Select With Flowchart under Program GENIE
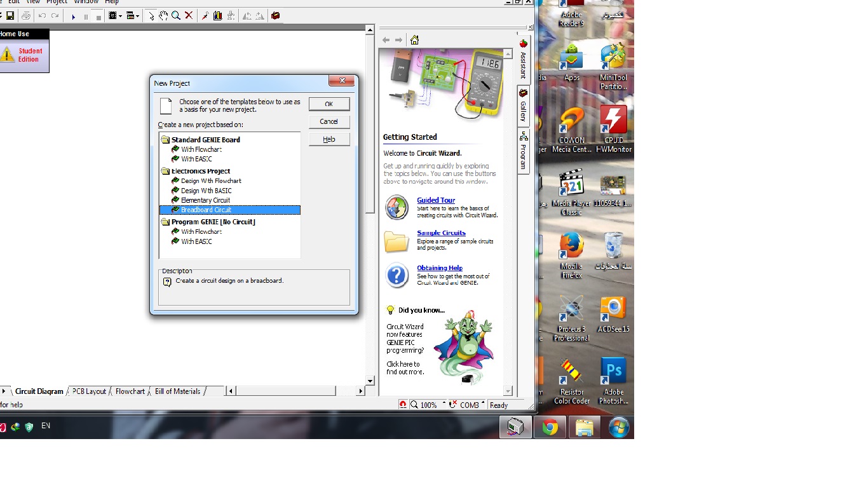Image resolution: width=868 pixels, height=488 pixels. [x=197, y=232]
